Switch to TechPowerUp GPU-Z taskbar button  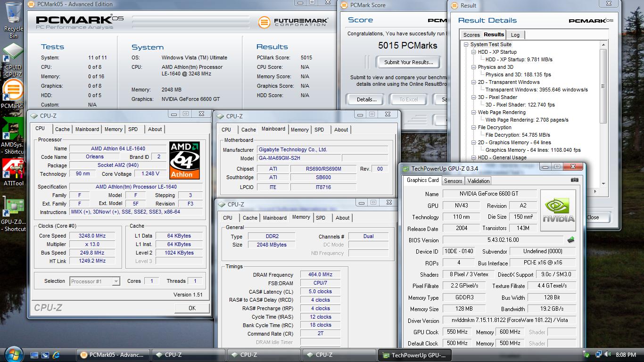[415, 355]
